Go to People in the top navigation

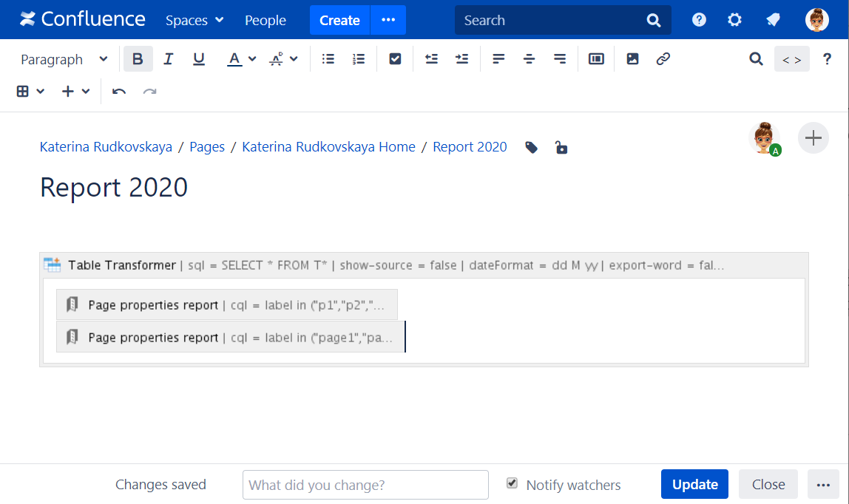(265, 21)
